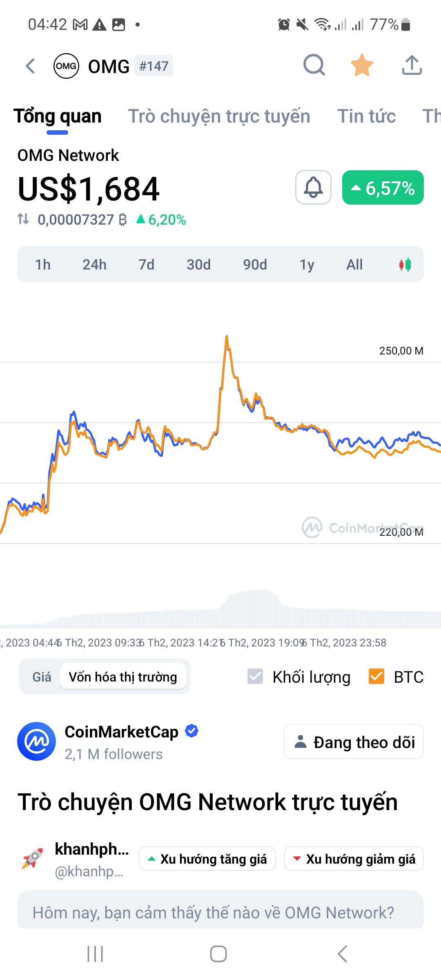
Task: Open Trò chuyện trực tuyến tab
Action: [x=219, y=116]
